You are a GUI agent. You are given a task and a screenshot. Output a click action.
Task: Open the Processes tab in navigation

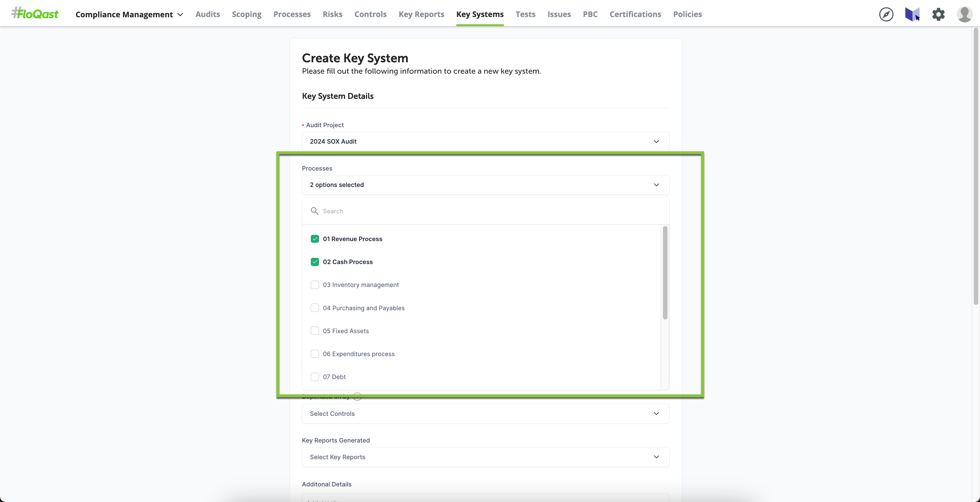pyautogui.click(x=292, y=14)
